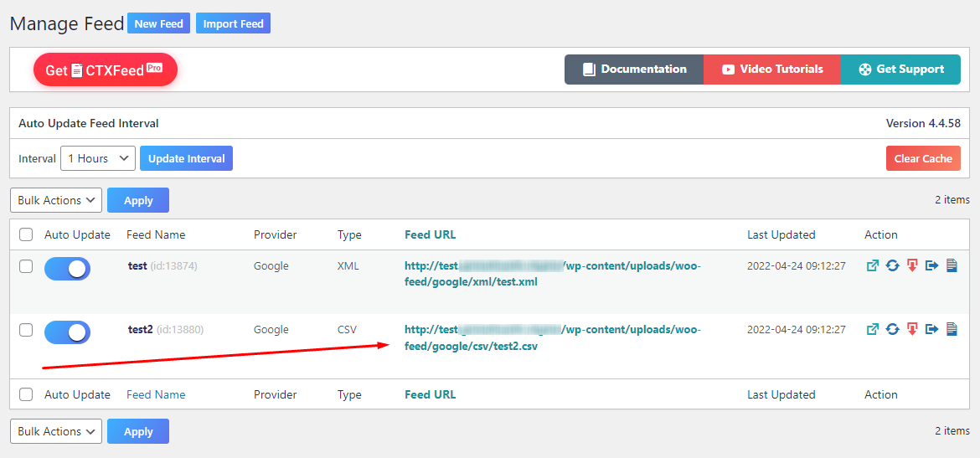Tick the checkbox for test feed

click(26, 267)
